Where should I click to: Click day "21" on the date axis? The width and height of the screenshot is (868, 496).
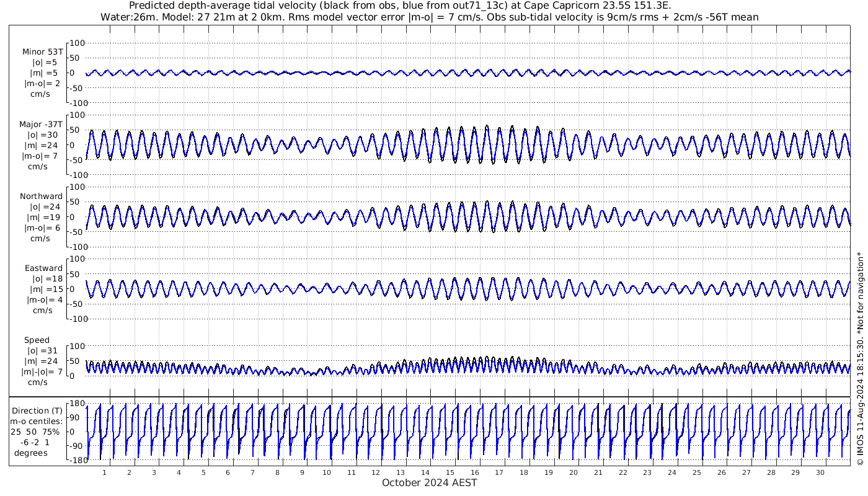[x=598, y=472]
